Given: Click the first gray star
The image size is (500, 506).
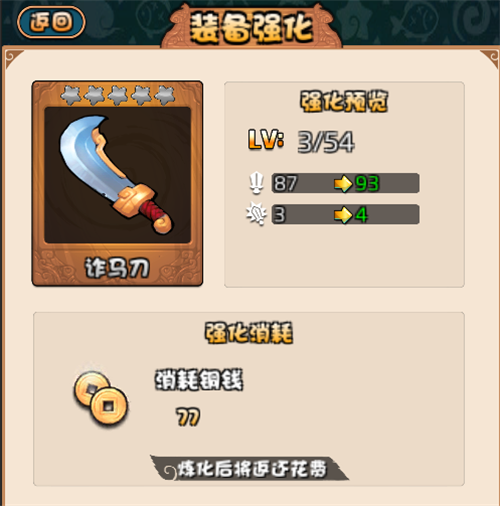Looking at the screenshot, I should click(70, 95).
